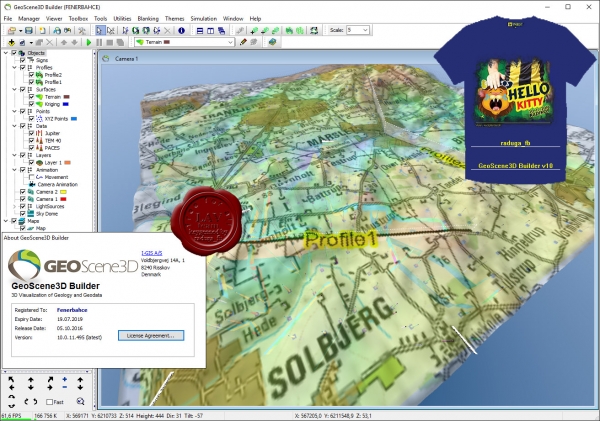The height and width of the screenshot is (421, 600).
Task: Click the delete X icon in object toolbar
Action: click(x=49, y=42)
